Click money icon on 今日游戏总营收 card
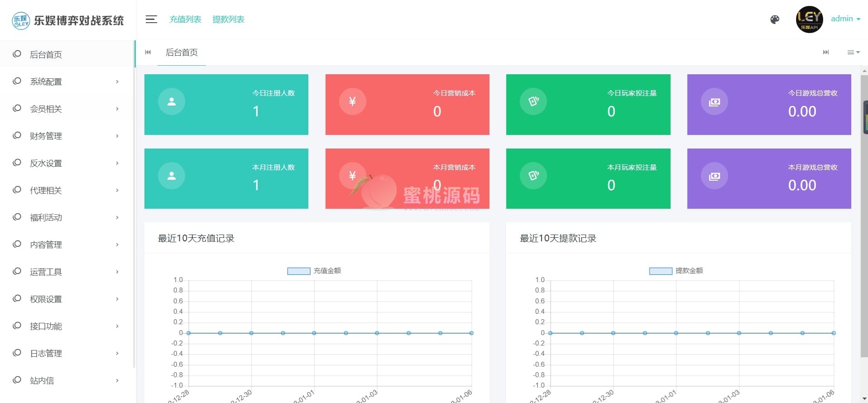Viewport: 868px width, 403px height. point(715,102)
